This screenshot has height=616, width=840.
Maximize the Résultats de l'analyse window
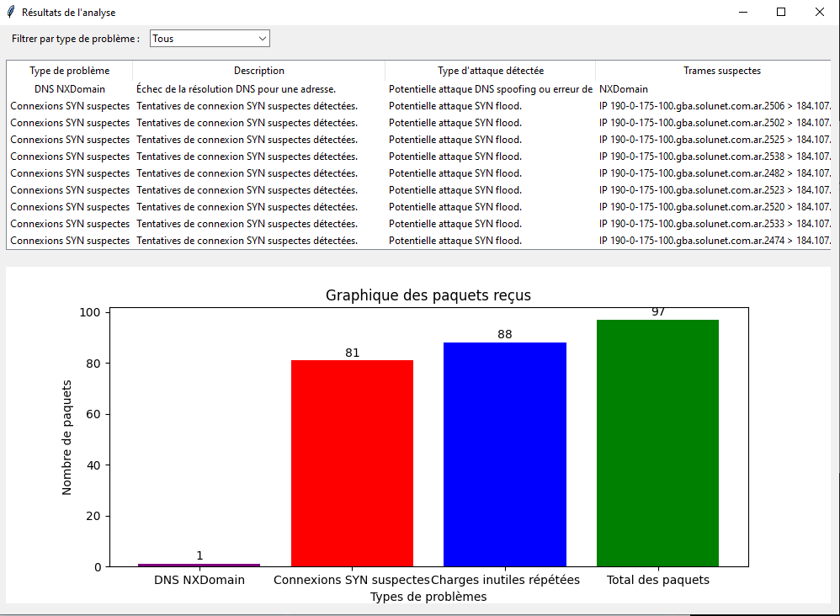pos(781,12)
